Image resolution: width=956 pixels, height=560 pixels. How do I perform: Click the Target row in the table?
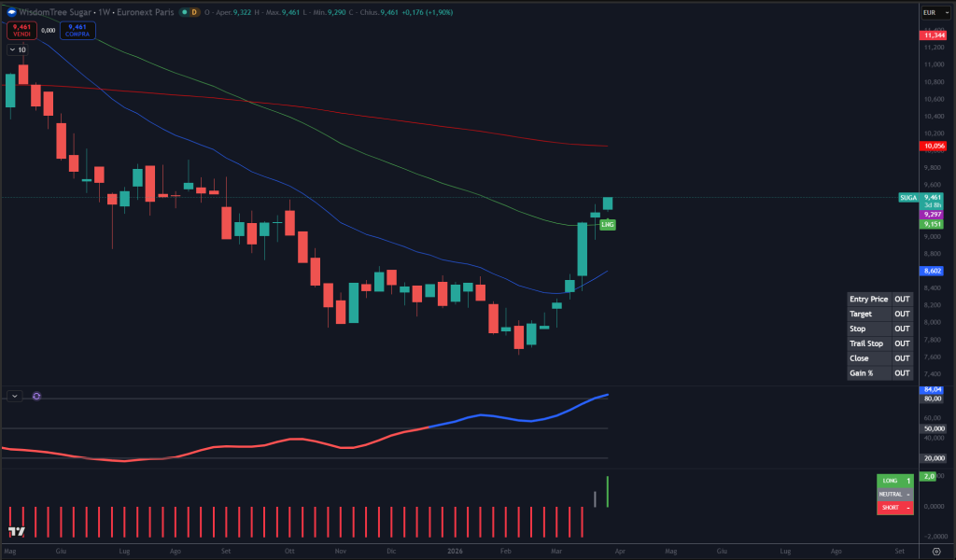tap(879, 314)
